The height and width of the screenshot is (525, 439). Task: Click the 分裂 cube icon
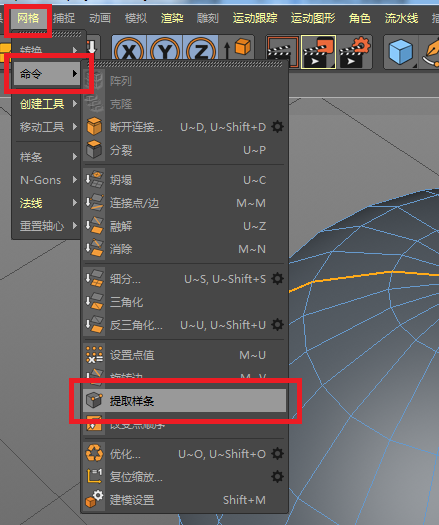point(94,150)
